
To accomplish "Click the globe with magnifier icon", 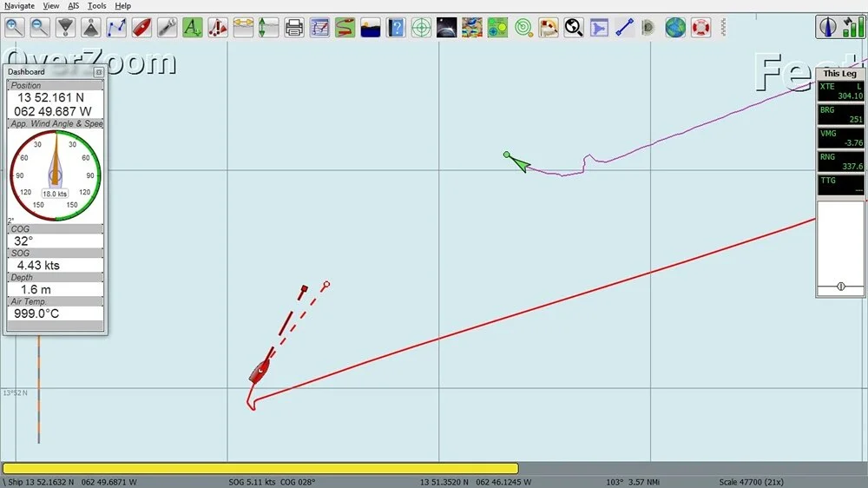I will tap(574, 27).
